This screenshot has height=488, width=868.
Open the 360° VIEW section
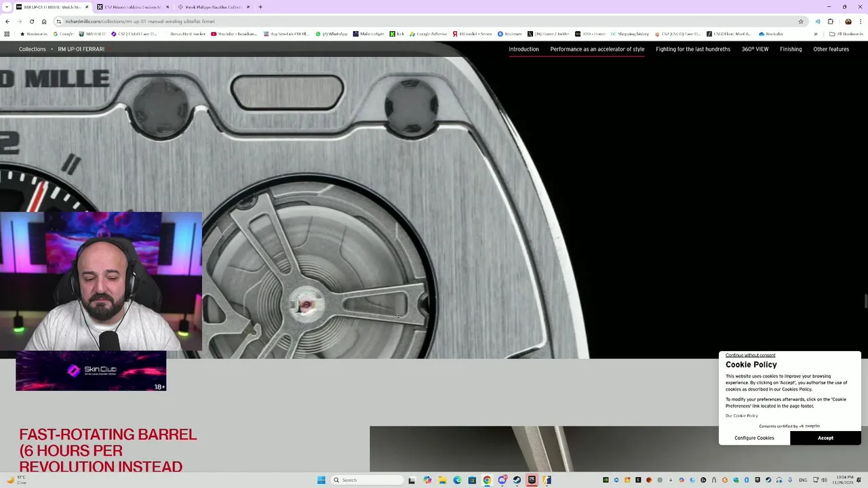(x=755, y=49)
